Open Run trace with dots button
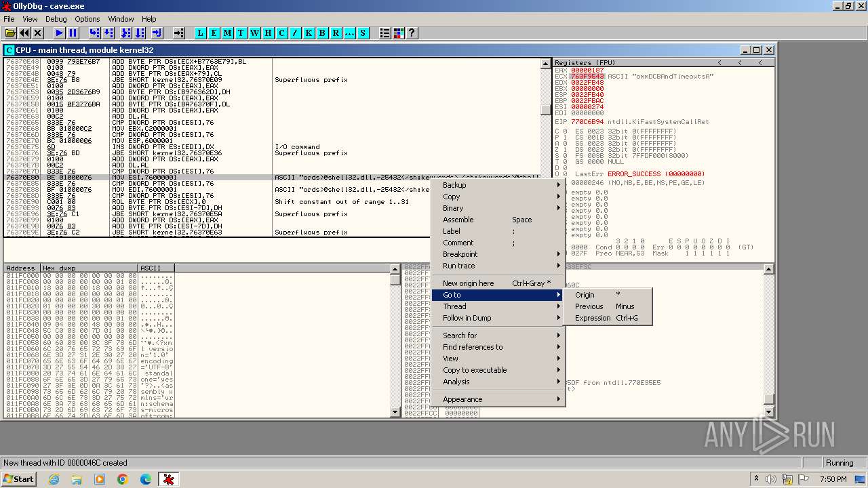 [350, 33]
